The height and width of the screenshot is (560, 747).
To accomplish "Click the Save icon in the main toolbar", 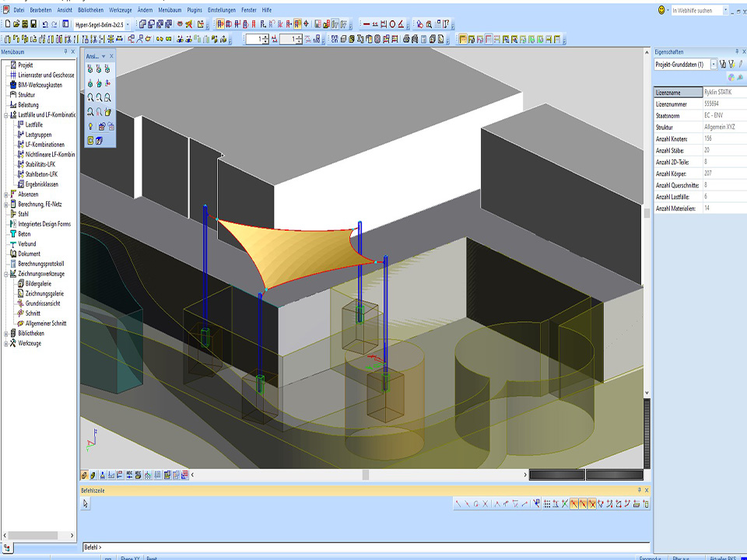I will (x=33, y=24).
